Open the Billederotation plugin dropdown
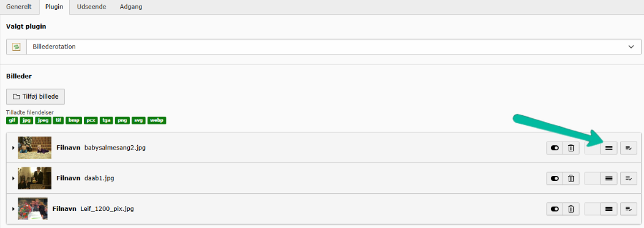The width and height of the screenshot is (644, 228). tap(324, 47)
